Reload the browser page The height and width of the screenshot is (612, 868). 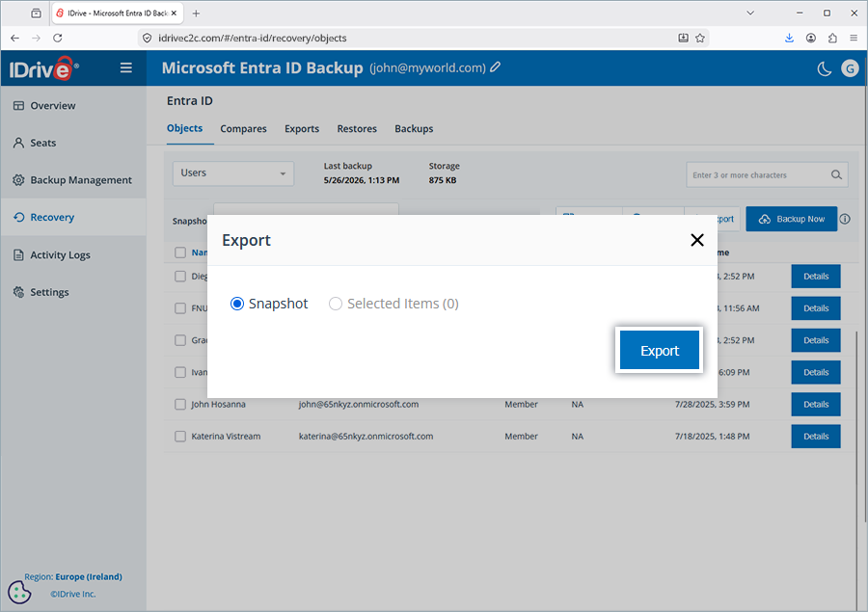(58, 38)
